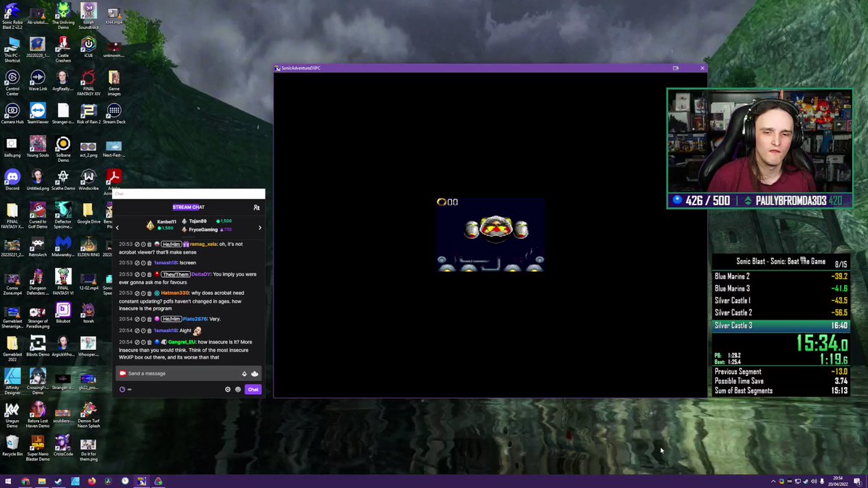Timeout Plato2876 using clock icon

click(143, 319)
